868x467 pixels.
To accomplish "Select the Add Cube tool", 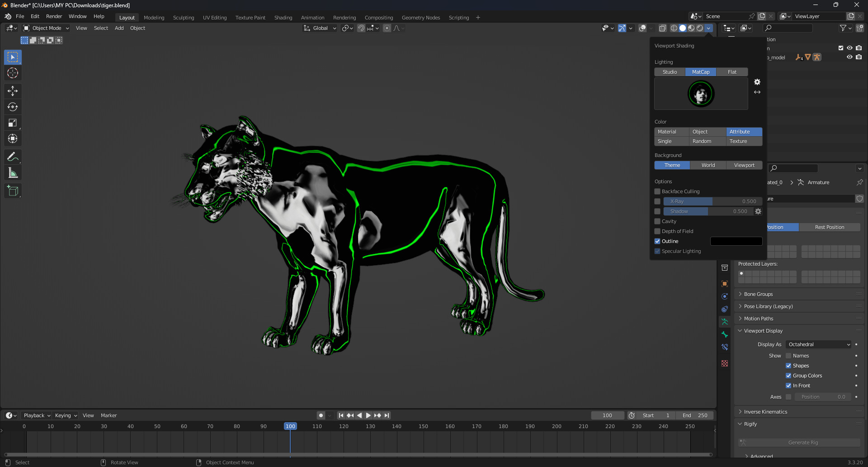I will tap(13, 191).
